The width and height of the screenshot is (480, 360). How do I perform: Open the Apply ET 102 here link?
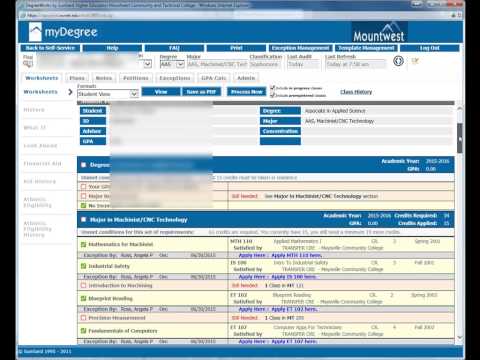coord(294,309)
